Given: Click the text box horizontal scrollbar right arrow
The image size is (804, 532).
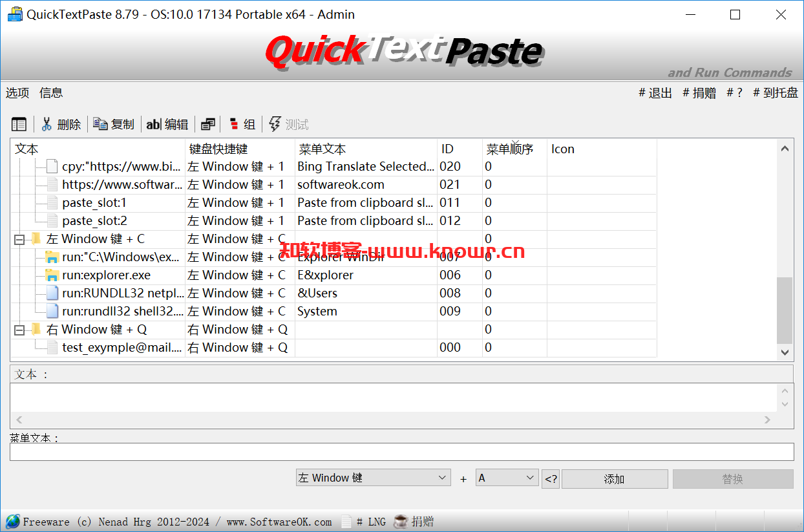Looking at the screenshot, I should [x=768, y=420].
